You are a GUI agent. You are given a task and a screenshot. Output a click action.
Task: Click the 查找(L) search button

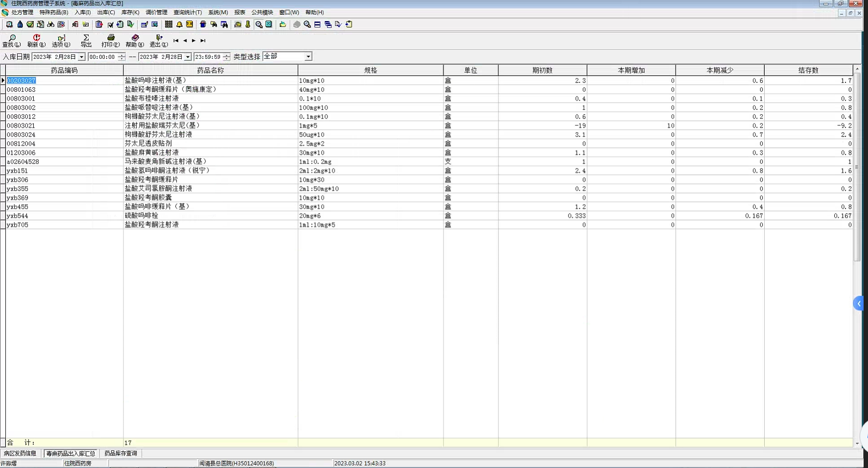pos(12,41)
